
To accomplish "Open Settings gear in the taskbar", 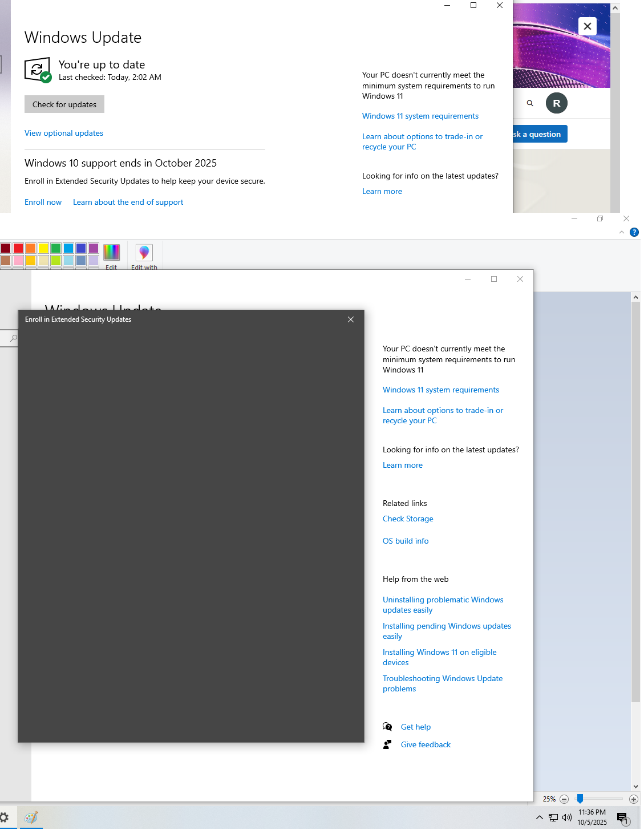I will [4, 817].
